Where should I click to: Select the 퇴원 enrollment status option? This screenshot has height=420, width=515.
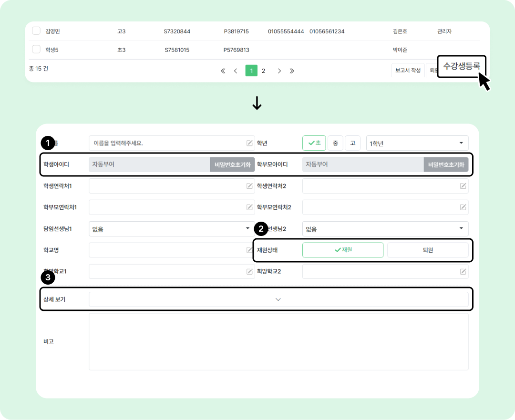pos(428,250)
